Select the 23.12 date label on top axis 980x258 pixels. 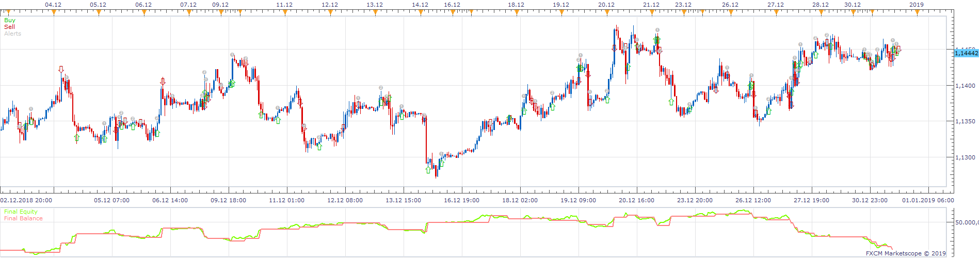[x=683, y=5]
